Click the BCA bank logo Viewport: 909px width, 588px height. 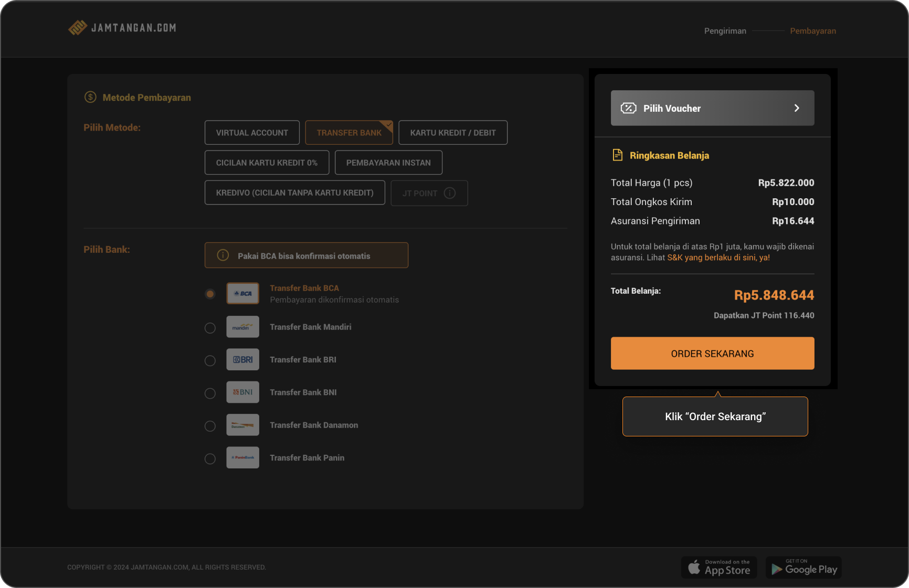pos(243,294)
